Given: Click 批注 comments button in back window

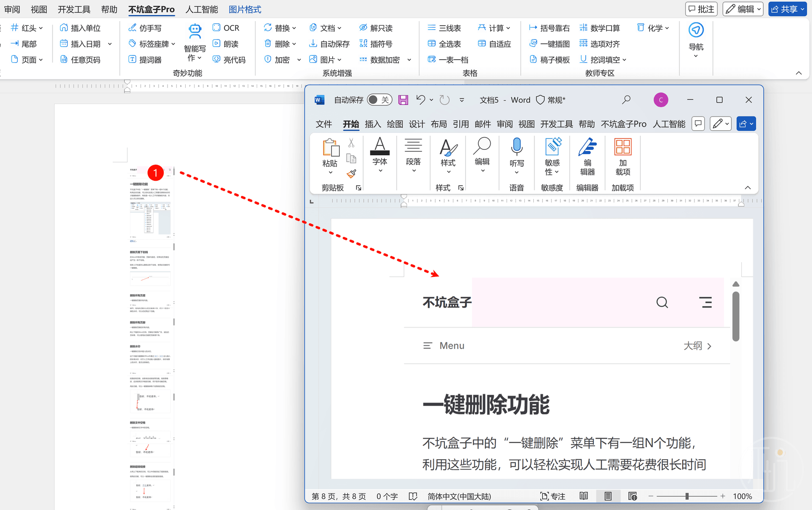Looking at the screenshot, I should (701, 9).
